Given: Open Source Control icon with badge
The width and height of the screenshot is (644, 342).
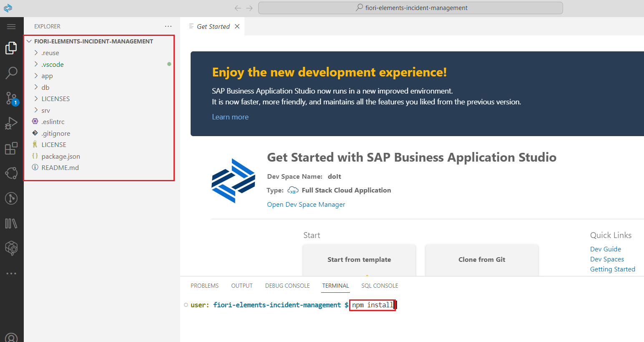Looking at the screenshot, I should pos(12,99).
